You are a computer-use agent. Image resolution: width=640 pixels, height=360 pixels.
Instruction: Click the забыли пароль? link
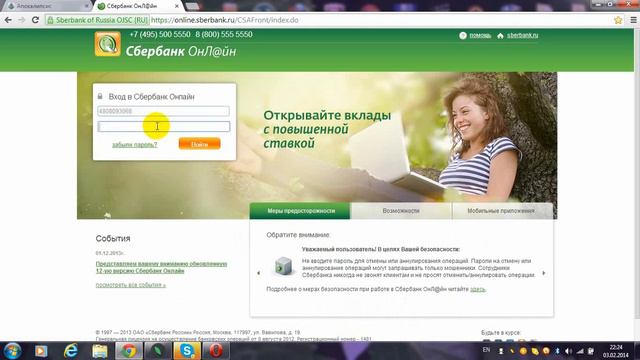point(135,144)
